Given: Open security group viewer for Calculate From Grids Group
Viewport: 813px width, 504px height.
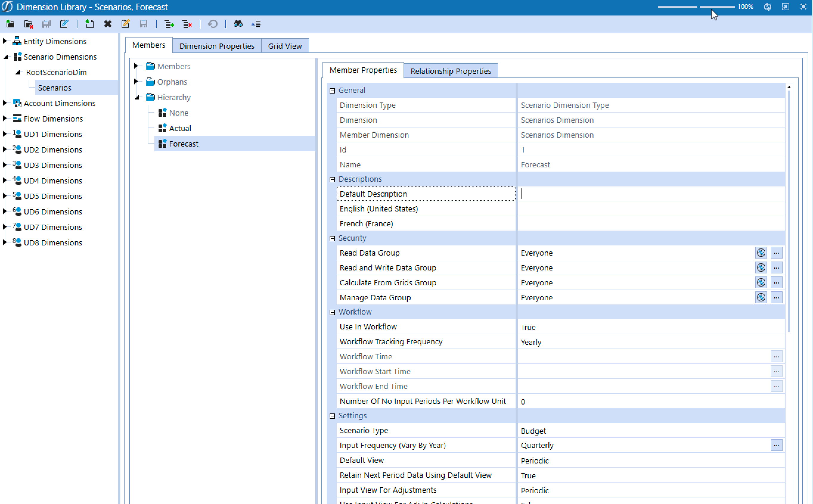Looking at the screenshot, I should (761, 283).
